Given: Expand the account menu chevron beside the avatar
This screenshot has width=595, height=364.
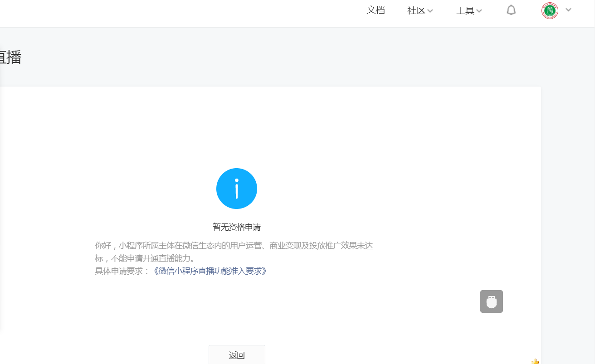Looking at the screenshot, I should coord(568,10).
